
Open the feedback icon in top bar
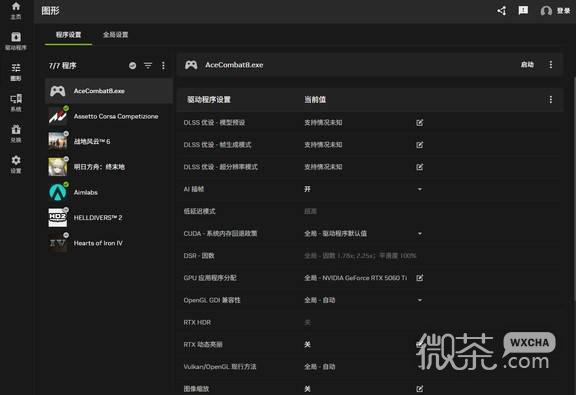(x=523, y=11)
